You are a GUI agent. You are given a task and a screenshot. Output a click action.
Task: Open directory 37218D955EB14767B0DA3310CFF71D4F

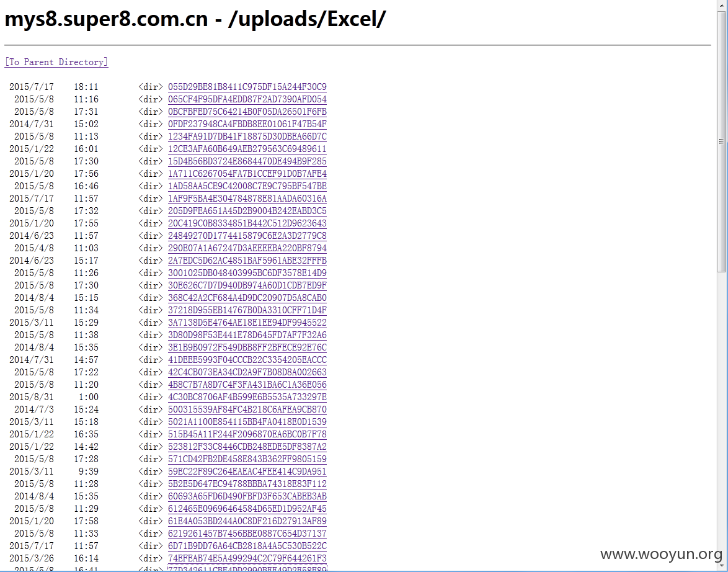point(247,310)
